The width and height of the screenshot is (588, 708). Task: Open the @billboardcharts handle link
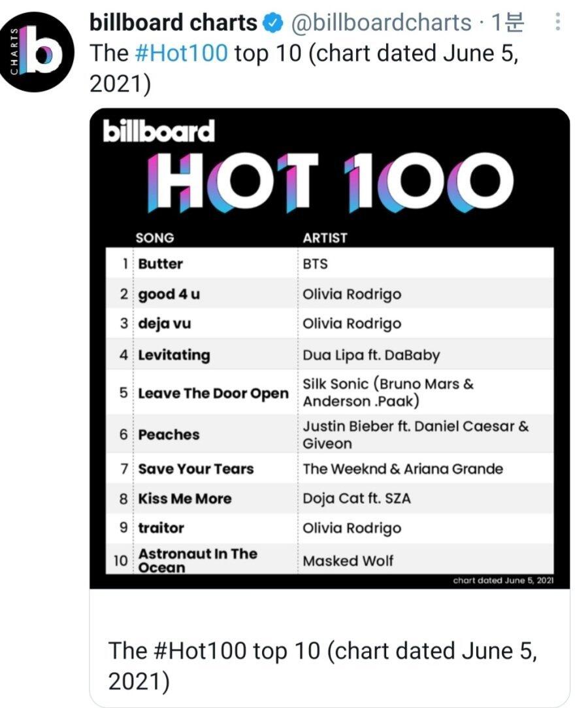point(381,24)
